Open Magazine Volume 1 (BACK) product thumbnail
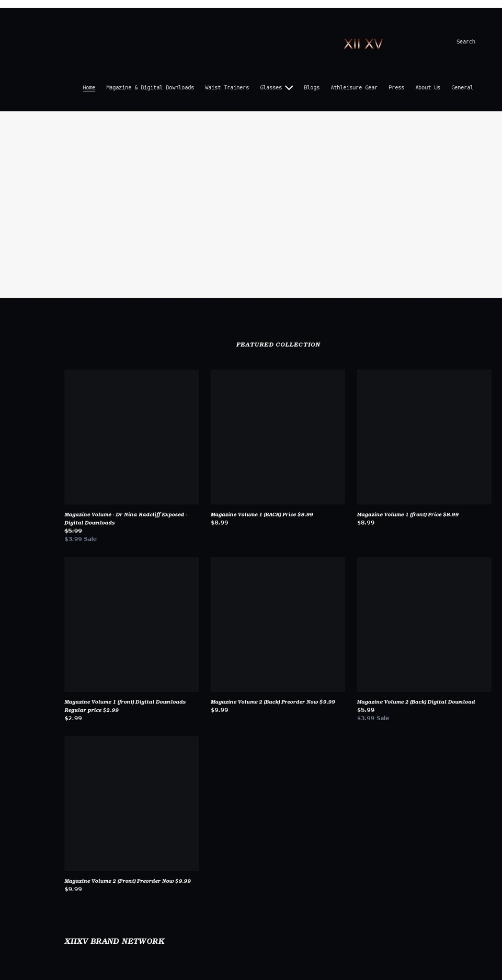 [x=278, y=437]
